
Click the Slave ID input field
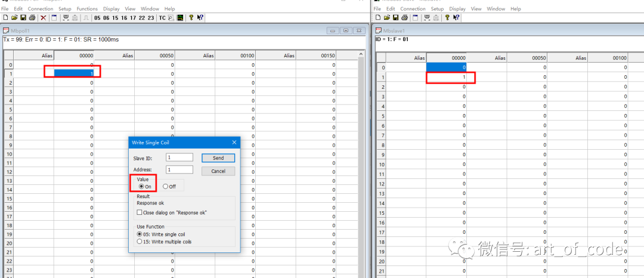click(x=179, y=157)
